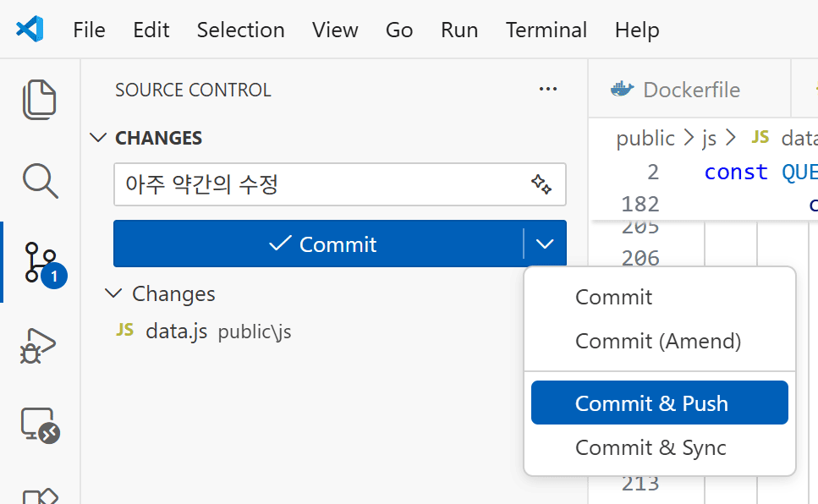
Task: Open the Remote Explorer icon
Action: pyautogui.click(x=39, y=425)
